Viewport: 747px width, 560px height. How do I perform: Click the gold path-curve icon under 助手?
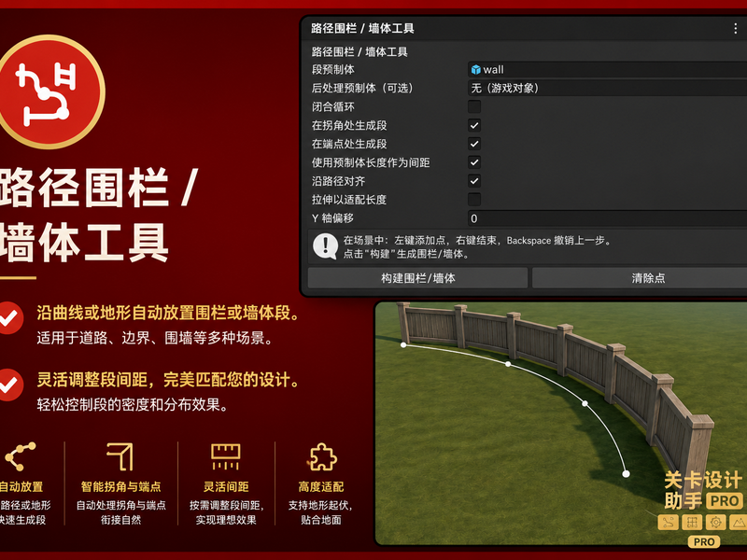pos(668,523)
